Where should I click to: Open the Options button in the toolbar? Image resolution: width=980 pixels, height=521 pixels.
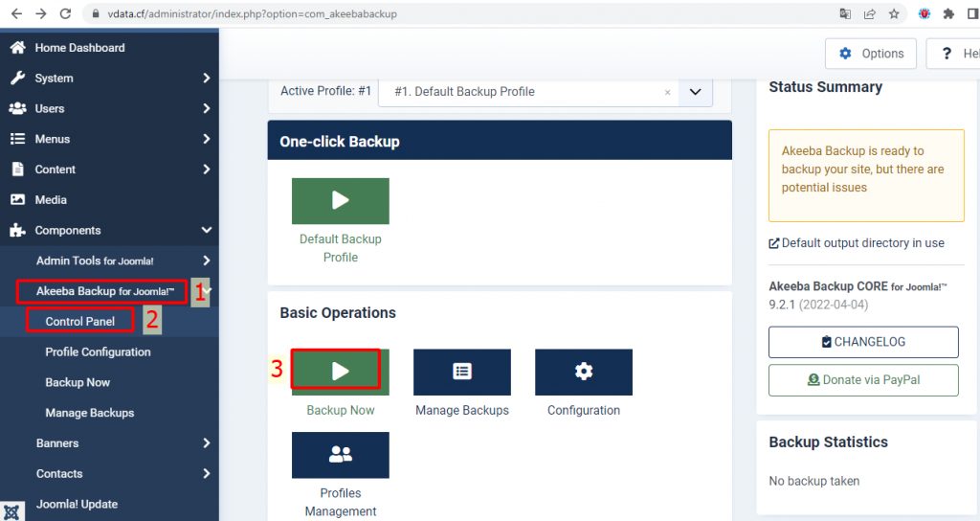(x=870, y=54)
